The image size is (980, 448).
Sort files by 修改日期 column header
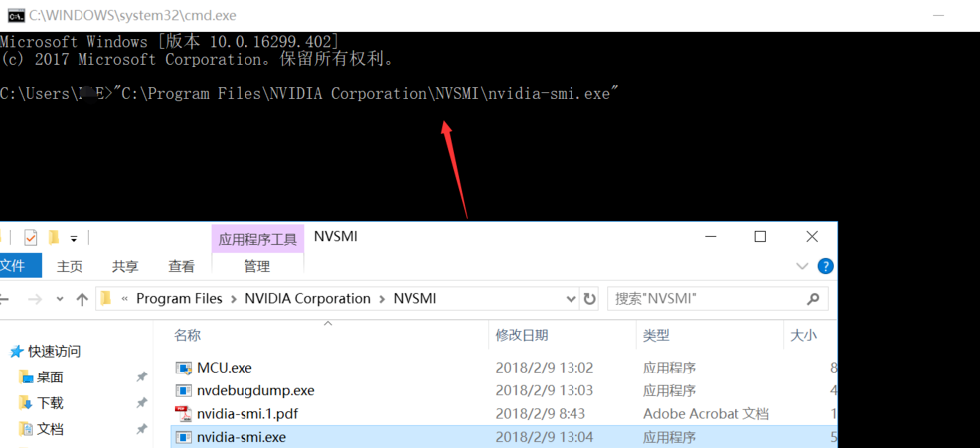tap(522, 335)
